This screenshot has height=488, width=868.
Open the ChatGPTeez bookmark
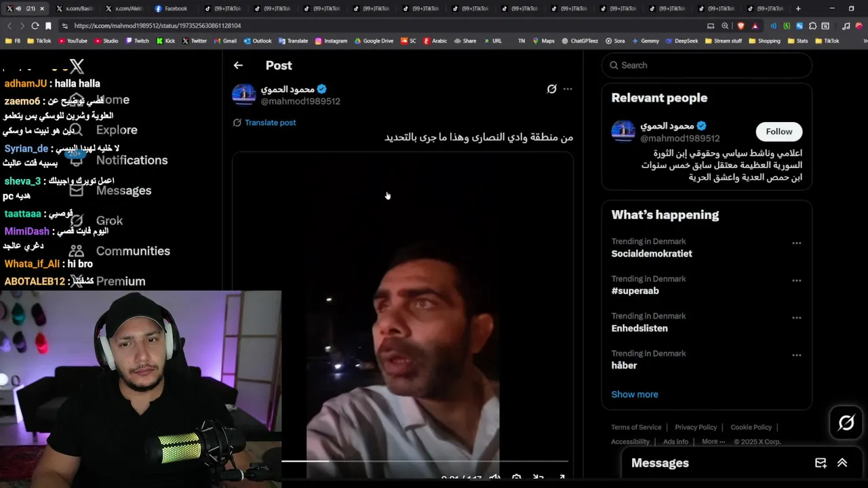[580, 41]
